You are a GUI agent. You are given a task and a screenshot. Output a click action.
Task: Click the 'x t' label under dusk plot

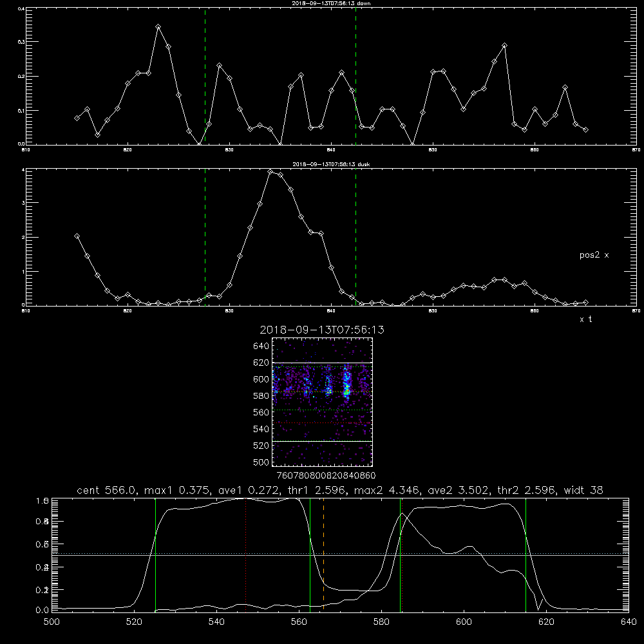[x=585, y=319]
